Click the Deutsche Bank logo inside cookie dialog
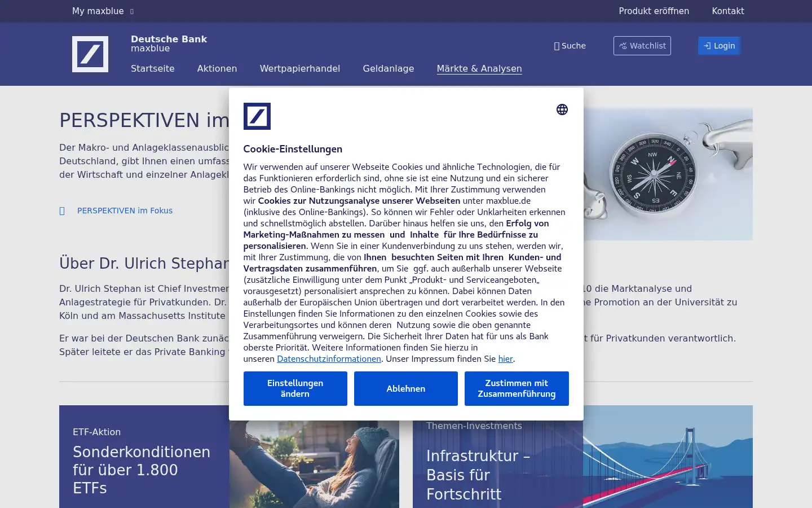The width and height of the screenshot is (812, 508). (257, 116)
